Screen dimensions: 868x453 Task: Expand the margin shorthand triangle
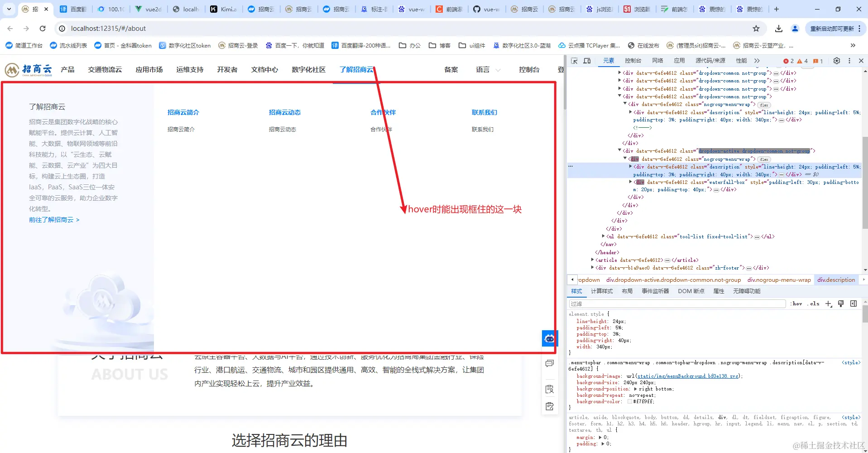click(x=600, y=438)
